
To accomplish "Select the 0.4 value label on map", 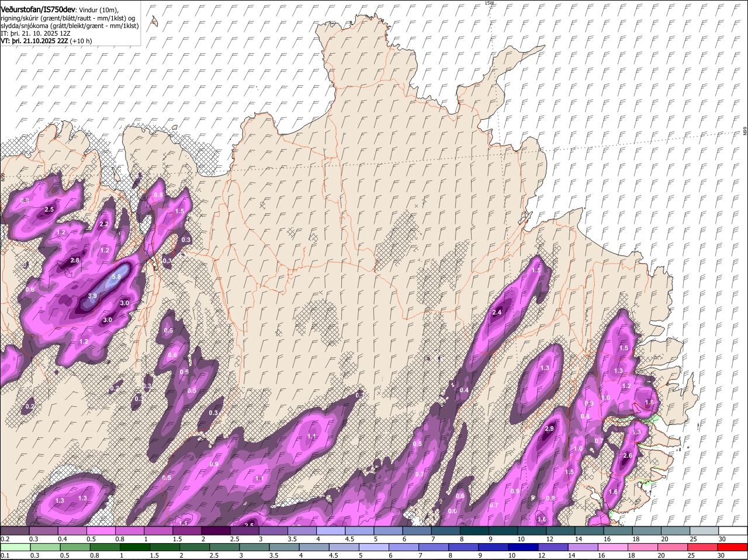I will click(x=464, y=390).
